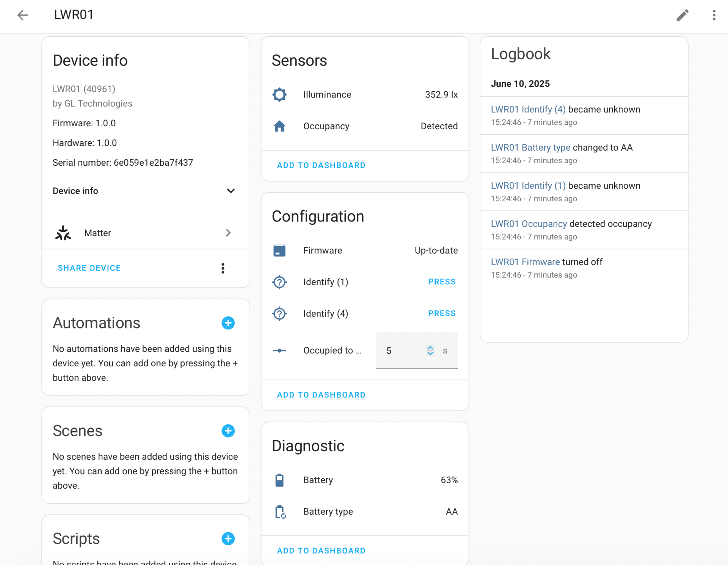Click the pencil edit icon
Viewport: 728px width, 565px height.
pyautogui.click(x=682, y=15)
